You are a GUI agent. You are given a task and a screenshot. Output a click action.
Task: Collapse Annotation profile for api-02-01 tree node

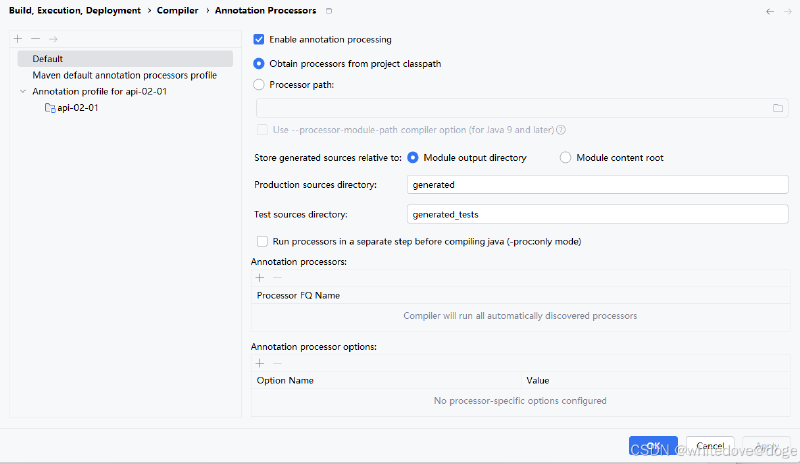pos(23,91)
